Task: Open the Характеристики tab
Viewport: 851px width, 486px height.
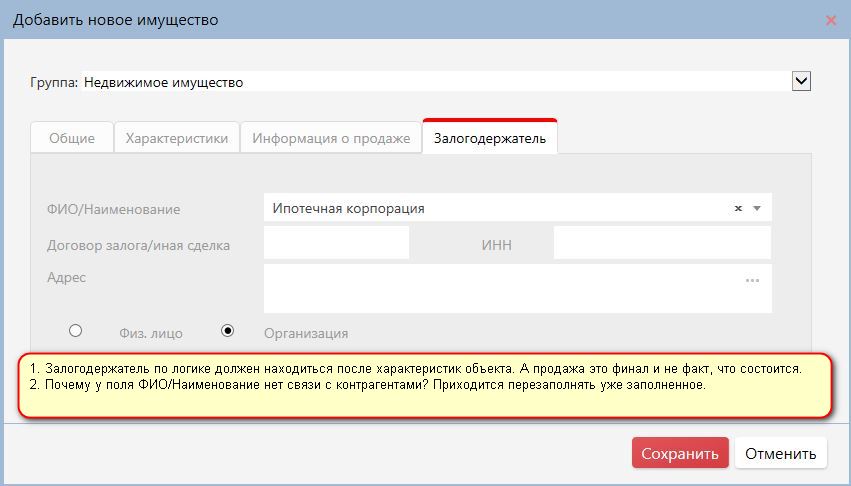Action: pos(177,139)
